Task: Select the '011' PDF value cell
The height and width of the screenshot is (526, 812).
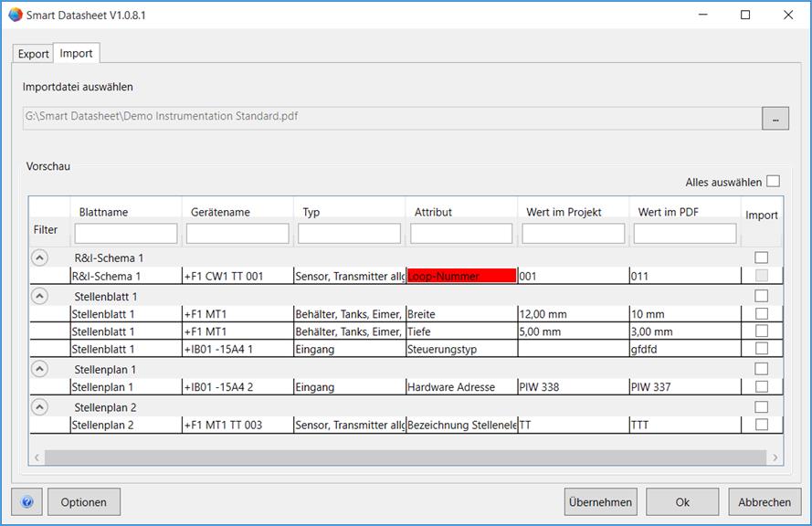Action: 685,276
